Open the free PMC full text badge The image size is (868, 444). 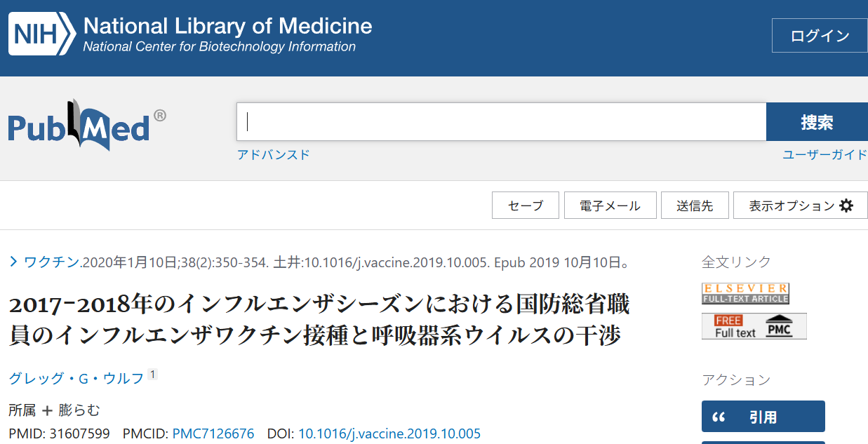pyautogui.click(x=754, y=327)
